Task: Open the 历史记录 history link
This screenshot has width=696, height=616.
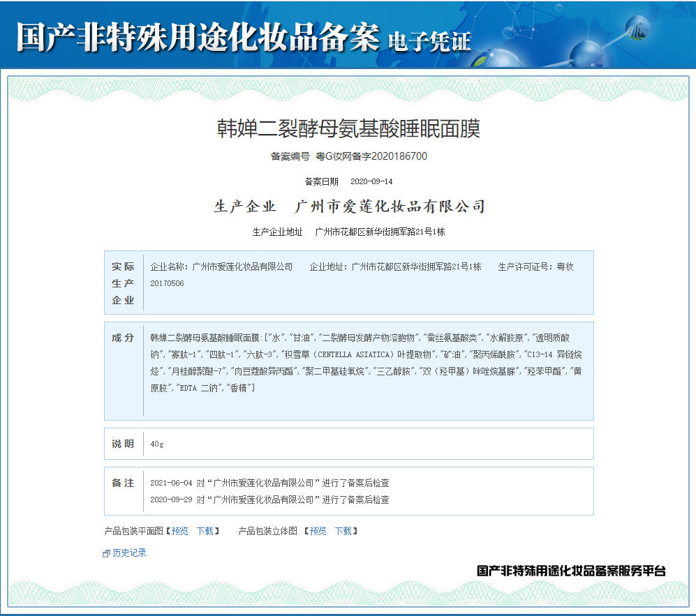Action: (x=129, y=553)
